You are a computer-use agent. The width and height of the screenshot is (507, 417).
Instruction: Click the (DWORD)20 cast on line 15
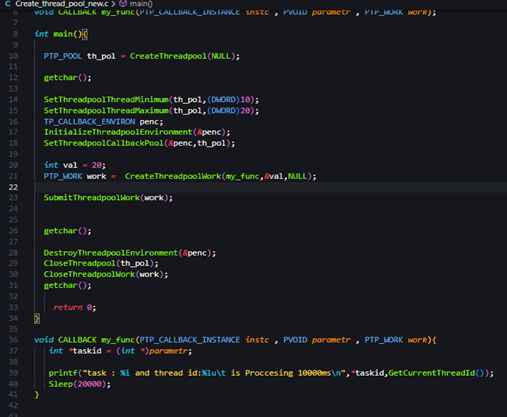(228, 111)
